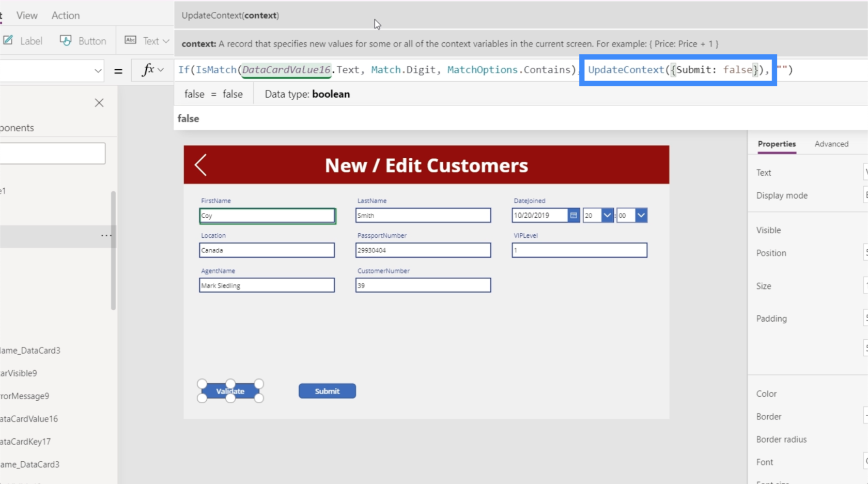The image size is (868, 484).
Task: Click DataCardValue16 in the formula bar
Action: coord(286,70)
